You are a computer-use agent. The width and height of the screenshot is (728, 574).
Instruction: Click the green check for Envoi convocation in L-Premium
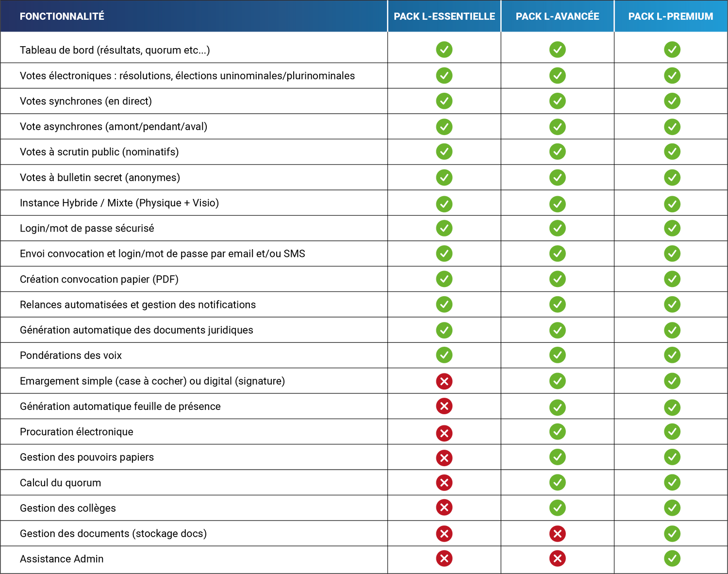[672, 253]
